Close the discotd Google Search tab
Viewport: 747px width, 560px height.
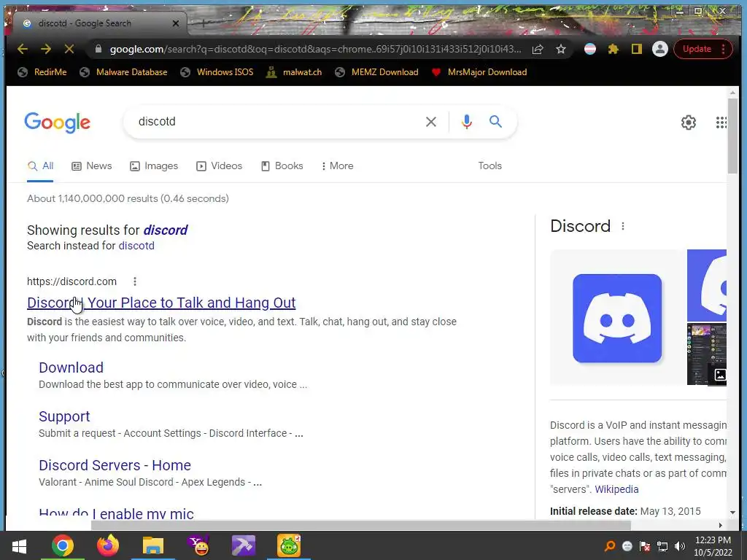(x=175, y=23)
